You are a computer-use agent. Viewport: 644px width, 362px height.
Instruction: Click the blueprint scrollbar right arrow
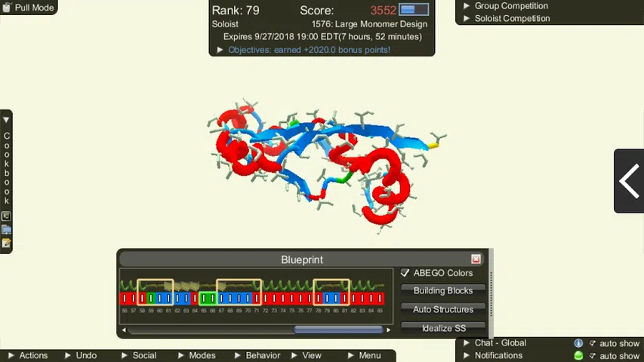388,330
